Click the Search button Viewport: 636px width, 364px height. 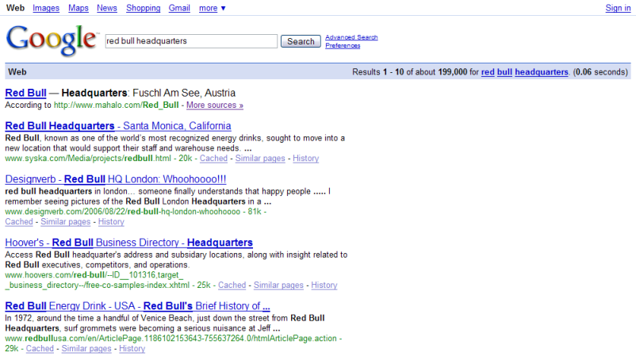coord(301,41)
